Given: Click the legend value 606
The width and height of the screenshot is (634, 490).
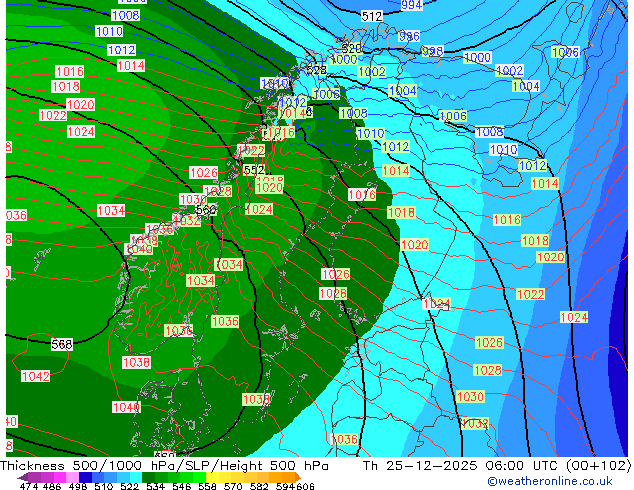Looking at the screenshot, I should [305, 486].
